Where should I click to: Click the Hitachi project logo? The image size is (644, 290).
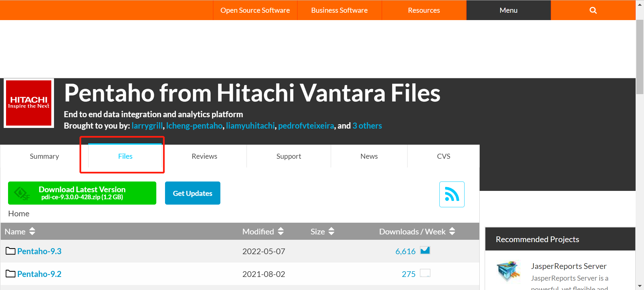click(x=29, y=103)
